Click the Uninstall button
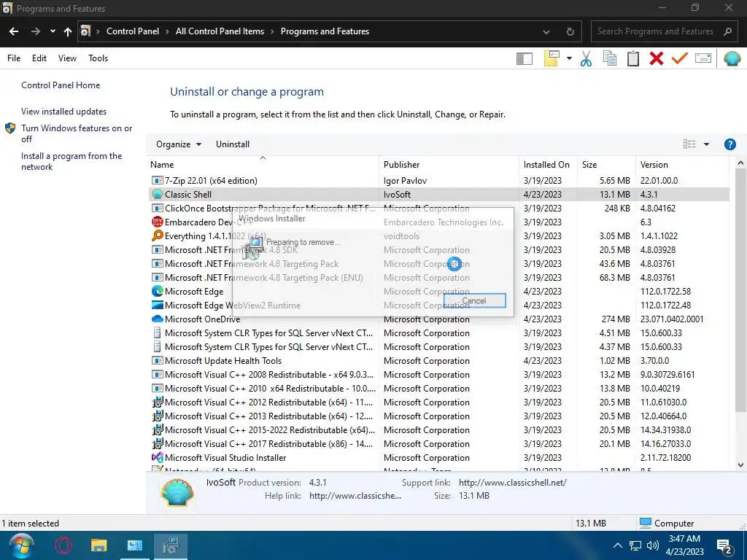The width and height of the screenshot is (747, 560). (233, 144)
